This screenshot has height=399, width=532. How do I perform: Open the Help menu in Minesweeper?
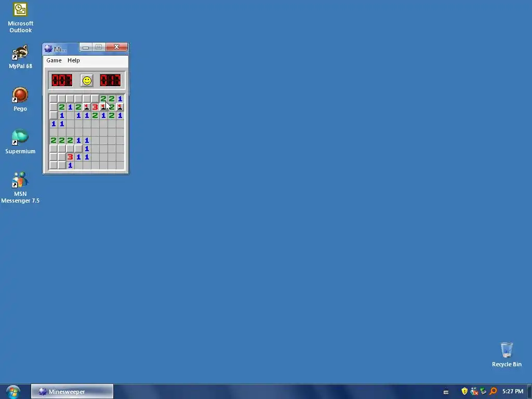(74, 60)
